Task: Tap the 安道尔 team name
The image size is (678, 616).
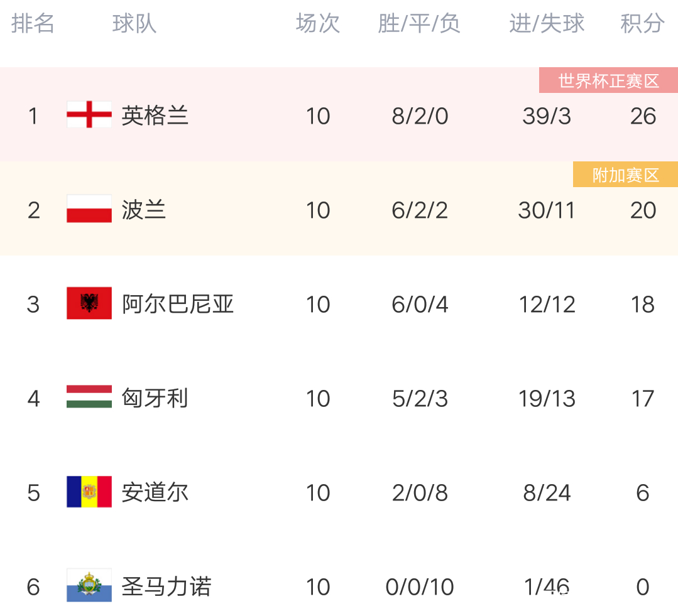Action: click(x=155, y=492)
